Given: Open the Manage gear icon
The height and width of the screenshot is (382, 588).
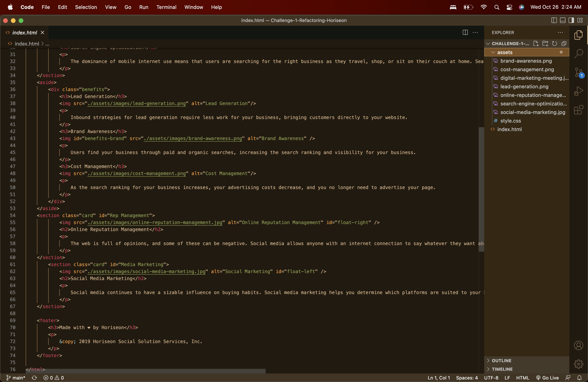Looking at the screenshot, I should (x=579, y=364).
